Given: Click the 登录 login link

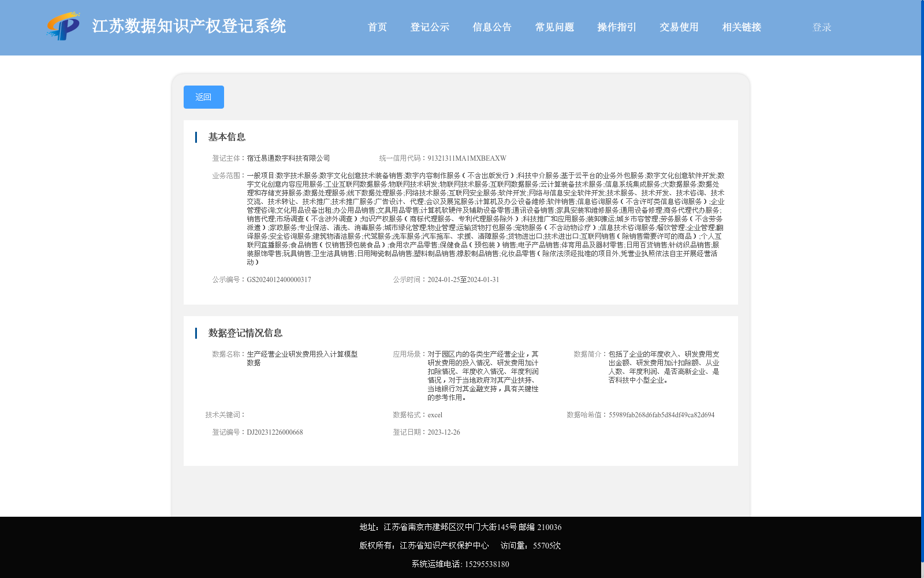Looking at the screenshot, I should (822, 27).
